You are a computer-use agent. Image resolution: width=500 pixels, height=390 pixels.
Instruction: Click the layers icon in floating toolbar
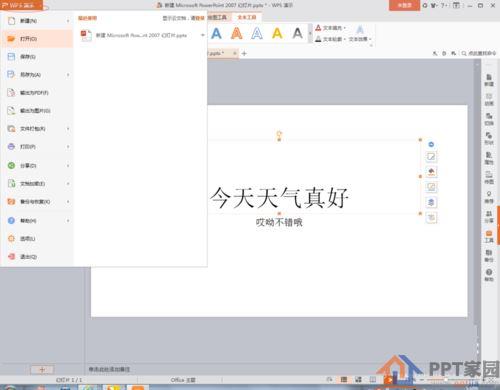pyautogui.click(x=431, y=202)
